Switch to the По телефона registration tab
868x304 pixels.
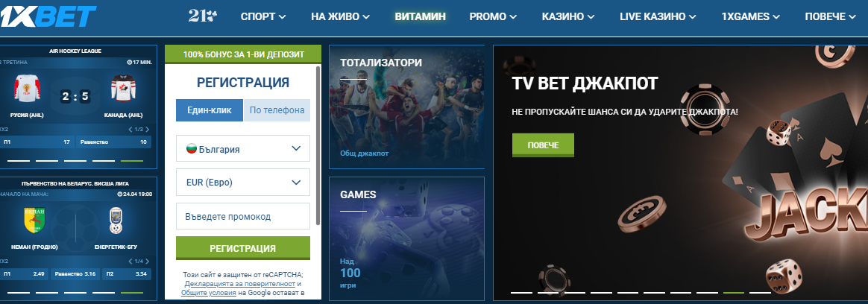[277, 110]
